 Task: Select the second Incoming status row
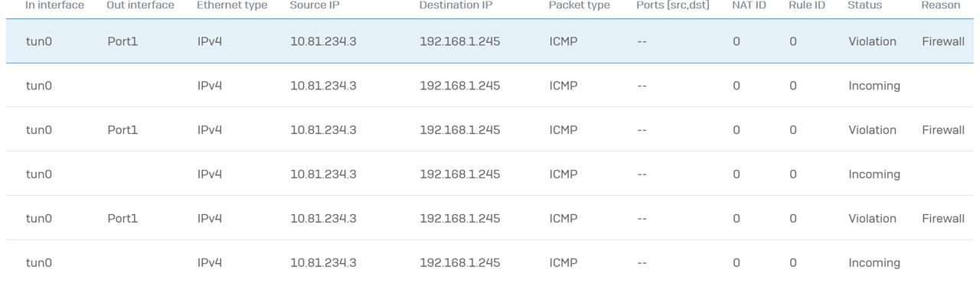tap(490, 174)
